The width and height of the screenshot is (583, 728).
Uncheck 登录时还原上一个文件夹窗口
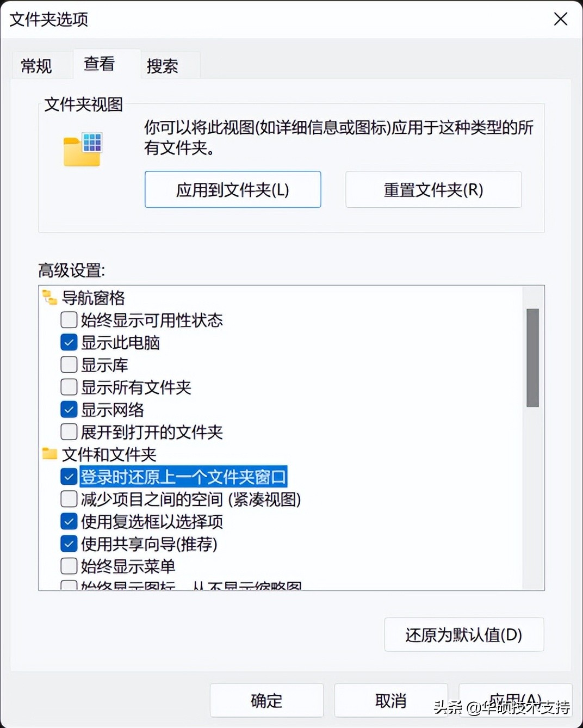[69, 477]
